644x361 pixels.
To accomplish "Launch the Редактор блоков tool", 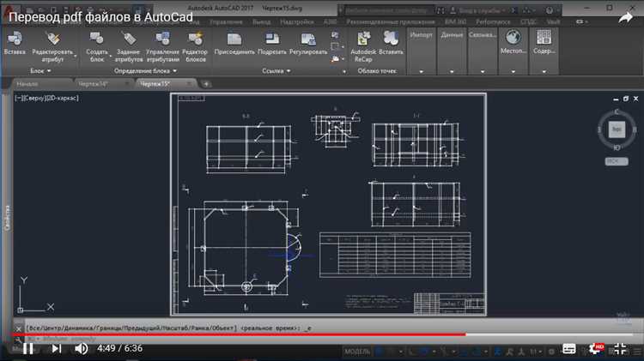I will [x=195, y=47].
